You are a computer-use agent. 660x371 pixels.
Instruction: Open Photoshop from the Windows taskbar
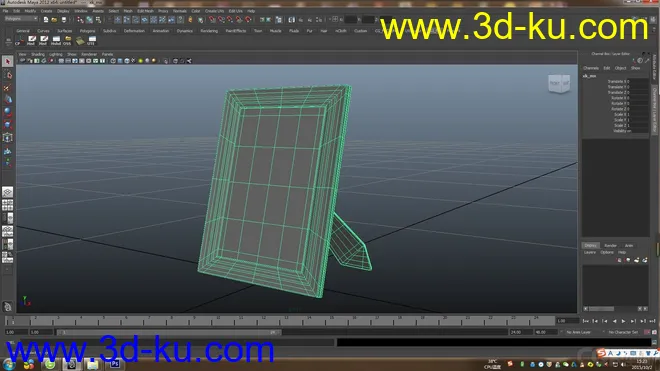pyautogui.click(x=114, y=364)
